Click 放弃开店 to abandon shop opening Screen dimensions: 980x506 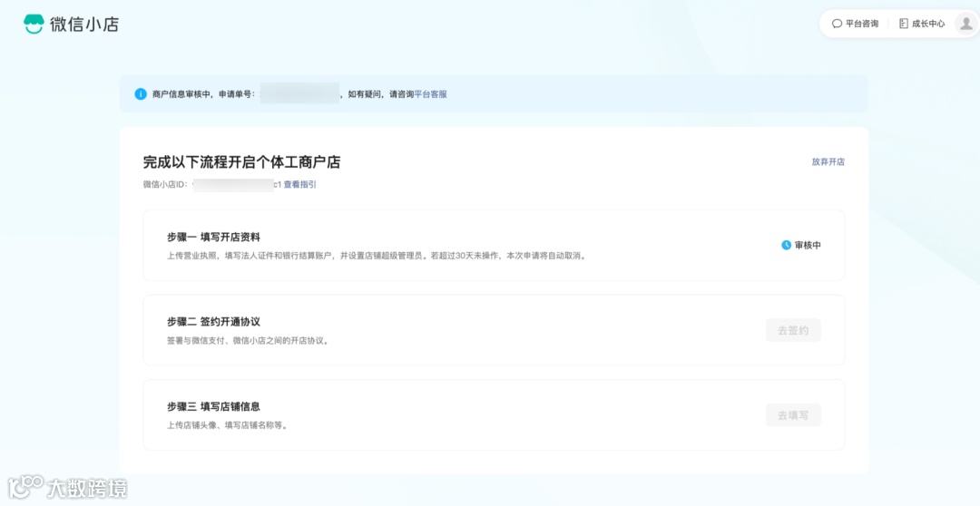click(x=828, y=161)
